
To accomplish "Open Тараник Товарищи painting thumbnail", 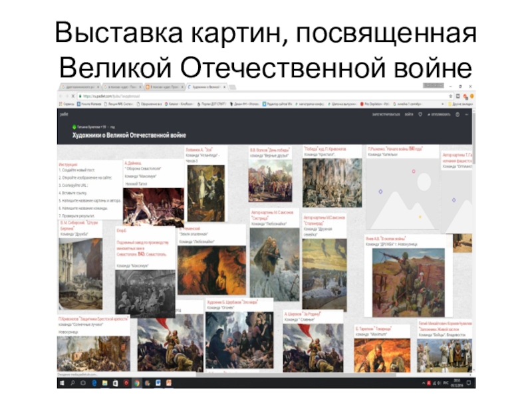I will pyautogui.click(x=382, y=355).
